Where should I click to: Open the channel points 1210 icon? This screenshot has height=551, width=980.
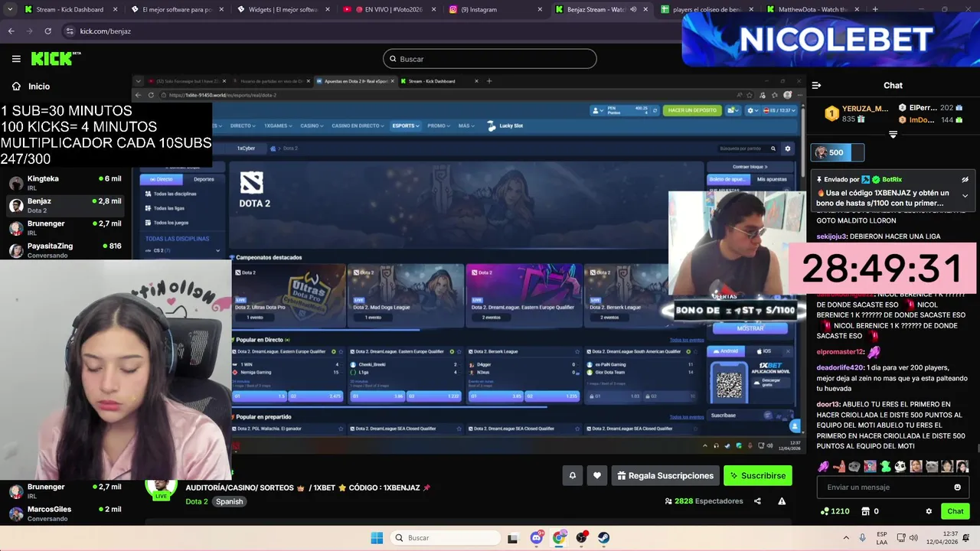click(835, 511)
